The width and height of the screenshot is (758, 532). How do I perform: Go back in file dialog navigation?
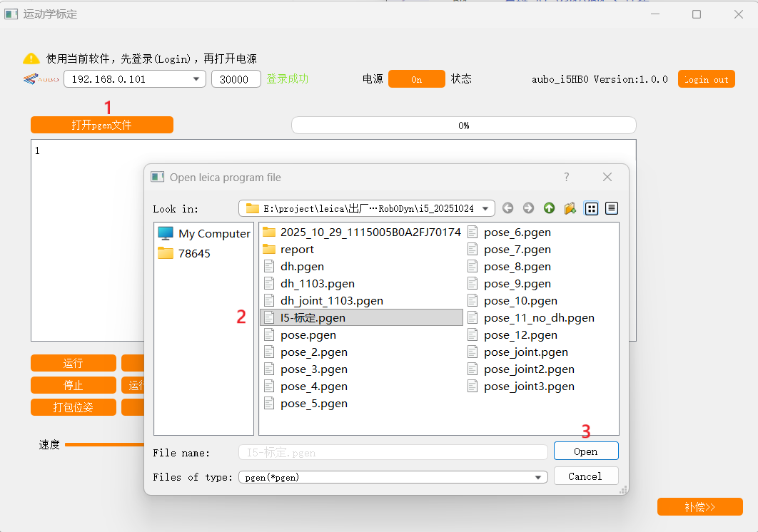507,208
